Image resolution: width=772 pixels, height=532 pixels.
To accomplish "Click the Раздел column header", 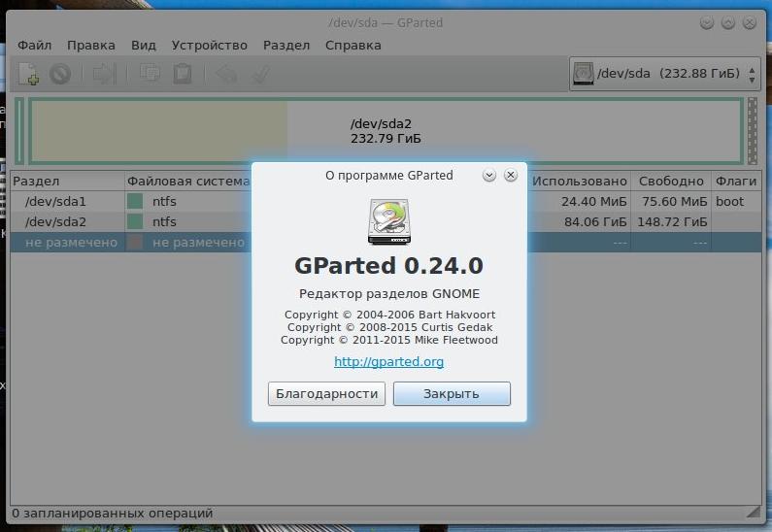I will (x=67, y=182).
